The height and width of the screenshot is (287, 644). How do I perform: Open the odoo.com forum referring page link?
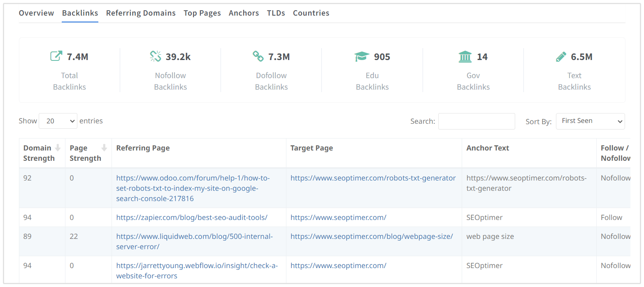pyautogui.click(x=193, y=188)
